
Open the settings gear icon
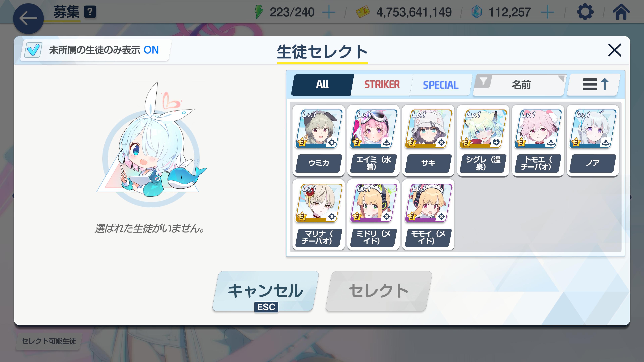click(585, 12)
